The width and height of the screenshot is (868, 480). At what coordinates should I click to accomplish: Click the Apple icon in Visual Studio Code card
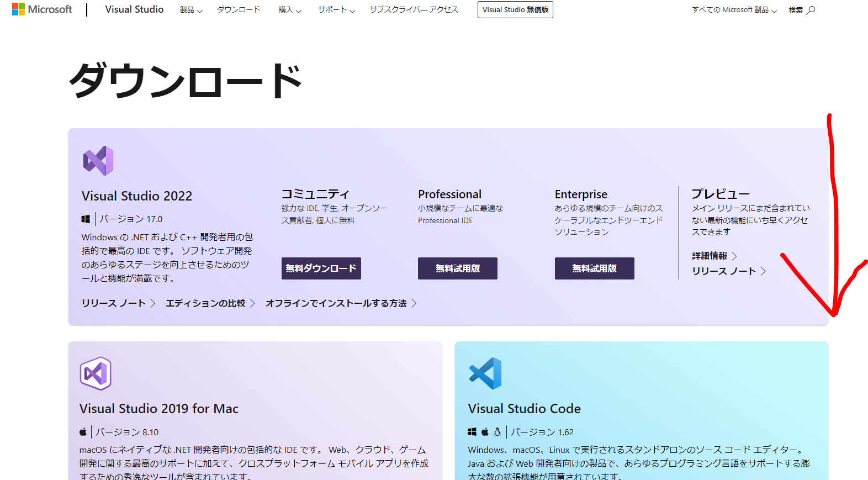[485, 432]
